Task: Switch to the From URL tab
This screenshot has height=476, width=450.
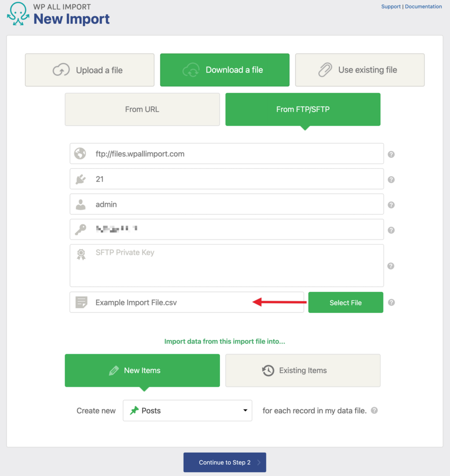Action: 142,109
